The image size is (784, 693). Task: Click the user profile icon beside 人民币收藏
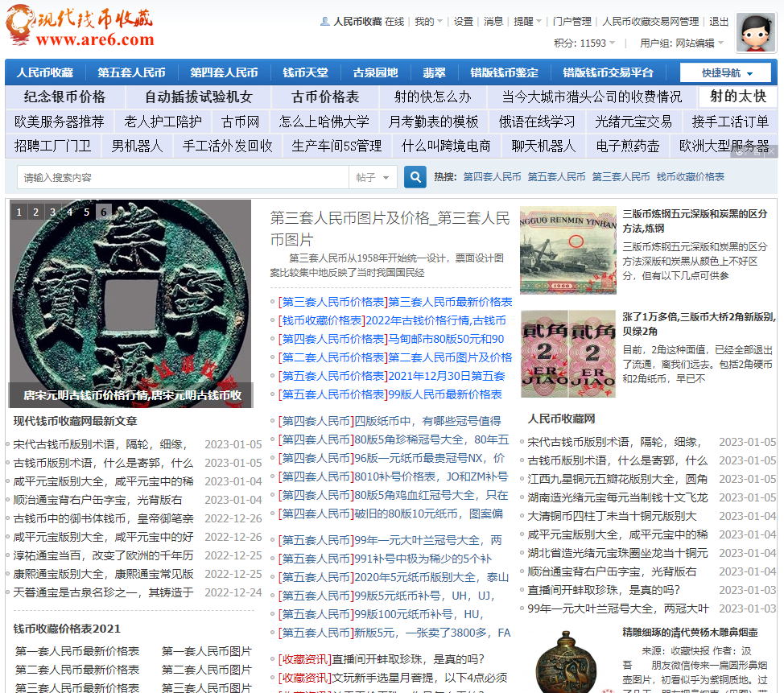click(x=325, y=22)
